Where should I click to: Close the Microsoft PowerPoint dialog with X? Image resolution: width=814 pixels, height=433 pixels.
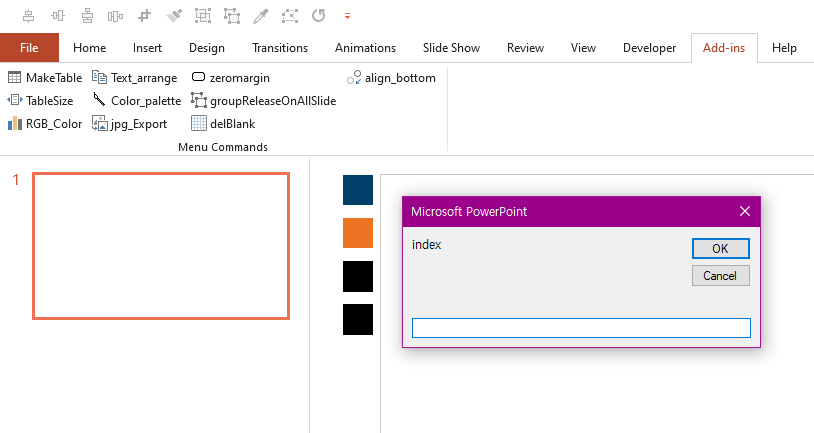click(745, 211)
